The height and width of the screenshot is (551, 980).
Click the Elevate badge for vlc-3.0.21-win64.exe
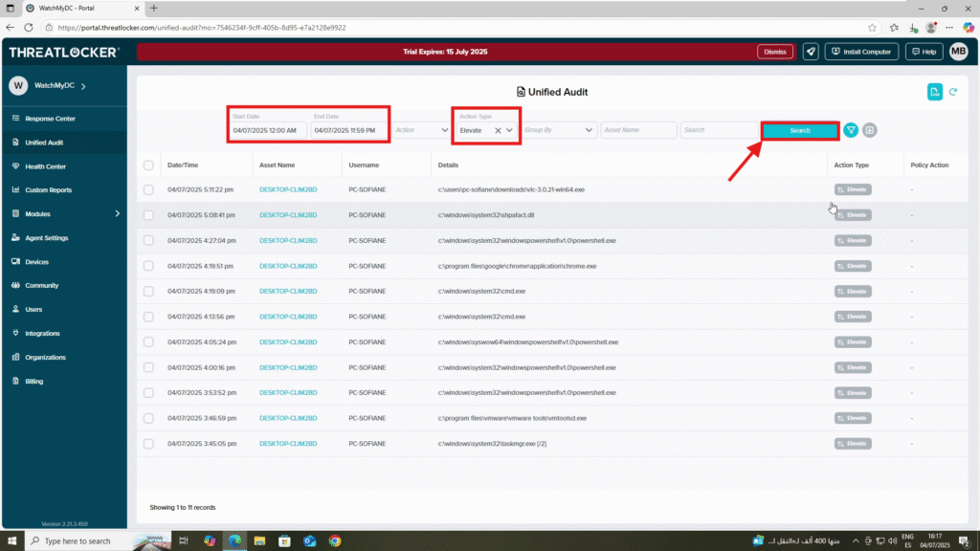click(853, 189)
